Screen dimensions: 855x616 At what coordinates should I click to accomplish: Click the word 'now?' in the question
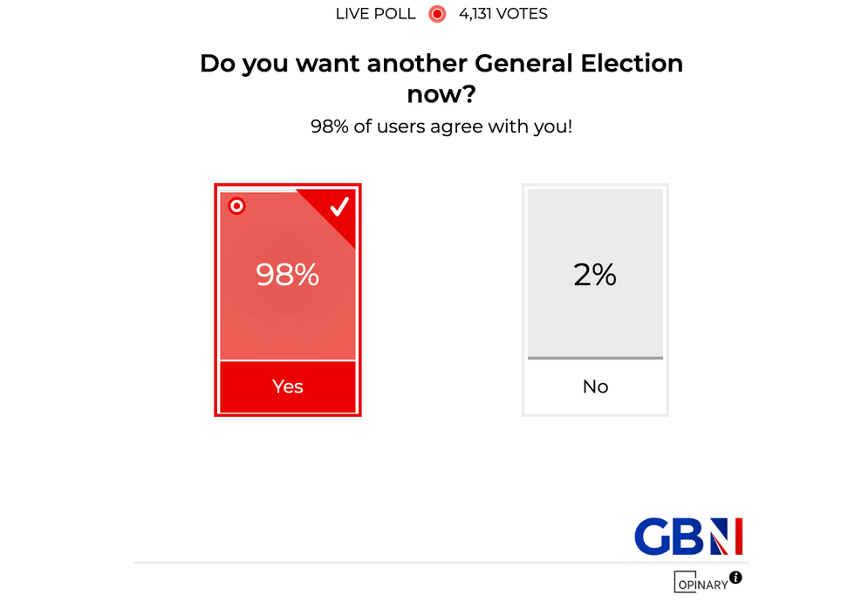(441, 94)
